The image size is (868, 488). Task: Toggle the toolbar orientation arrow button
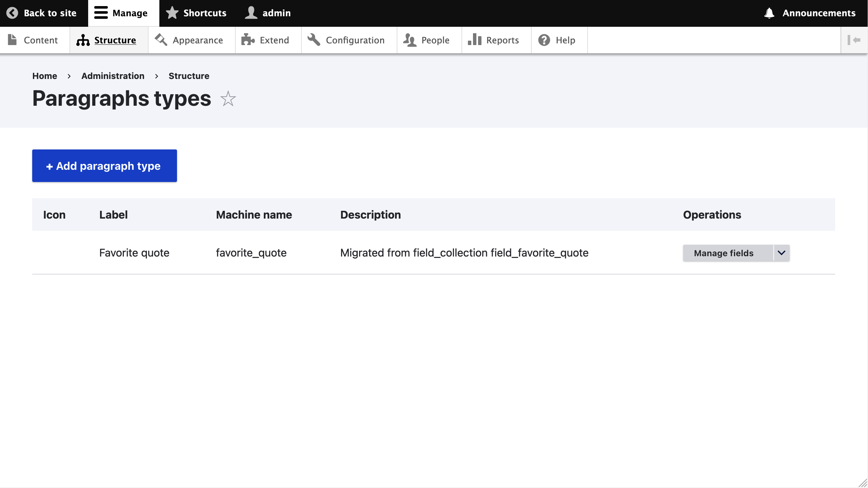854,40
